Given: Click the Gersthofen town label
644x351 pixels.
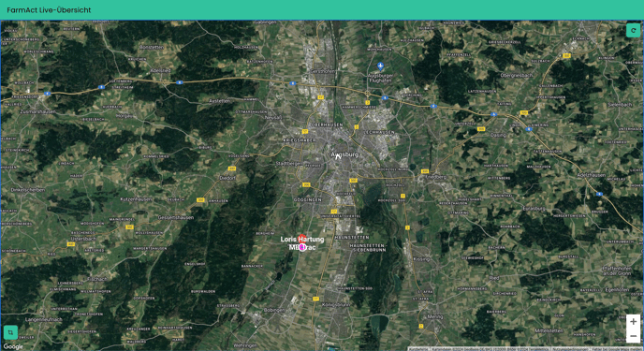Looking at the screenshot, I should [322, 71].
